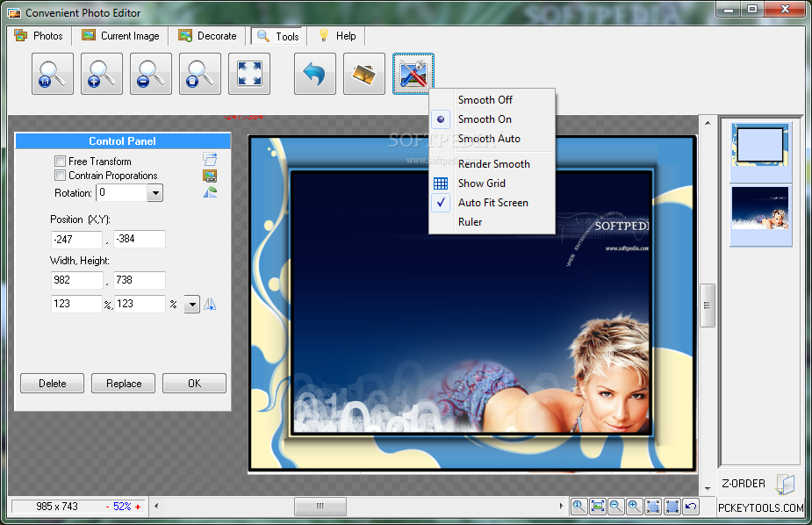Open the Rotation dropdown arrow
Image resolution: width=812 pixels, height=525 pixels.
(x=154, y=193)
